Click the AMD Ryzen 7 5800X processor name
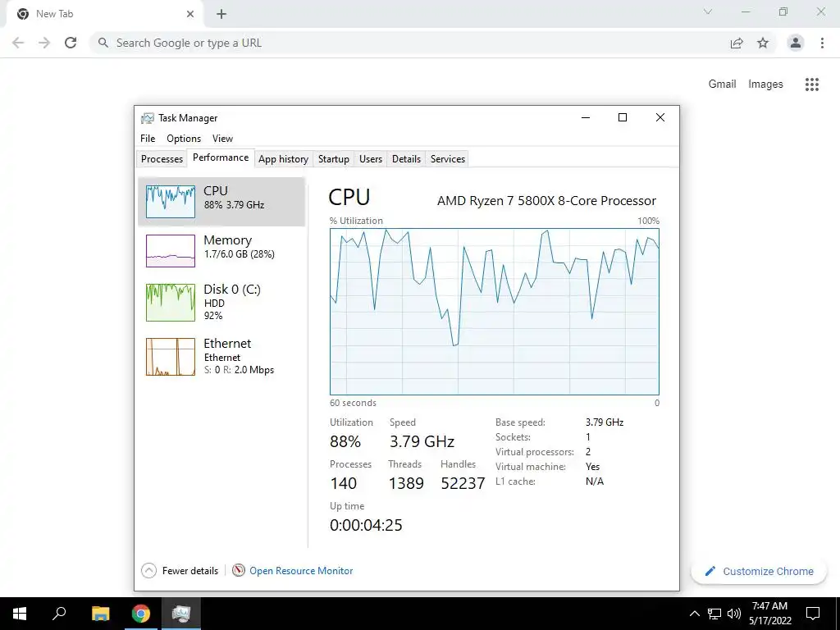Viewport: 840px width, 630px height. click(x=546, y=201)
